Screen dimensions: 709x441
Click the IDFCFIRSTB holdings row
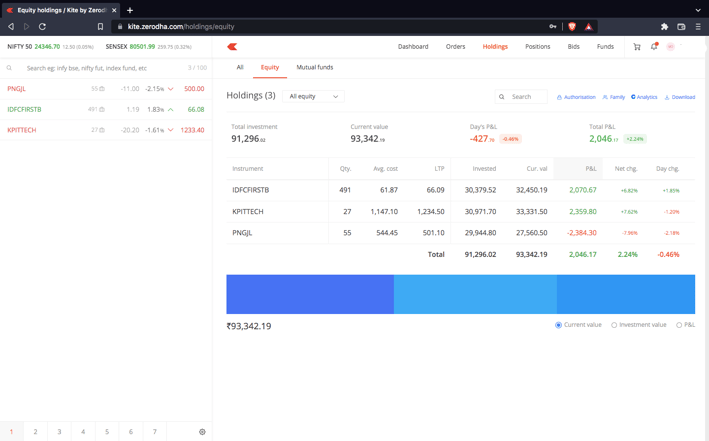point(460,190)
